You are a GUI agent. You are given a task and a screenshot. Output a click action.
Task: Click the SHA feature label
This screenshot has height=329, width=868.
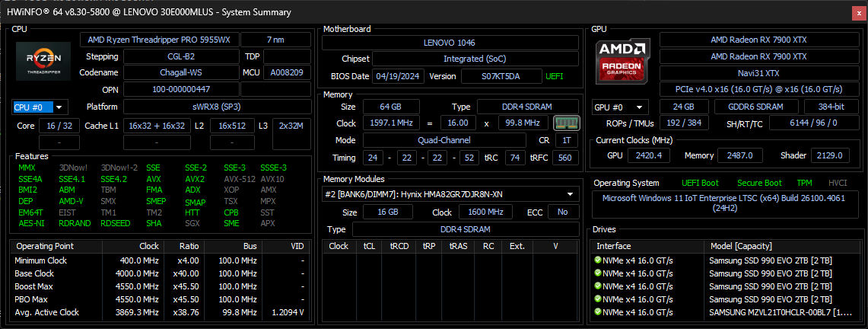click(x=154, y=224)
